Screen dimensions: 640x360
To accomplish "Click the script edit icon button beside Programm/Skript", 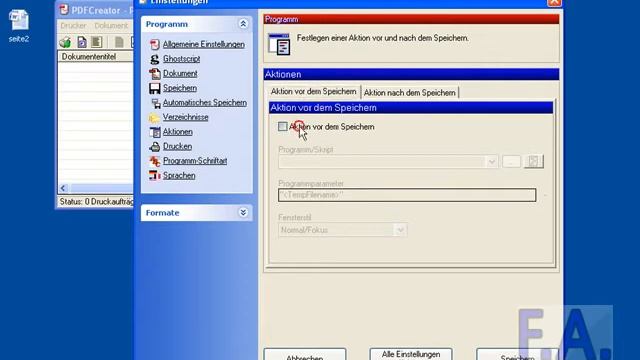I will 533,162.
